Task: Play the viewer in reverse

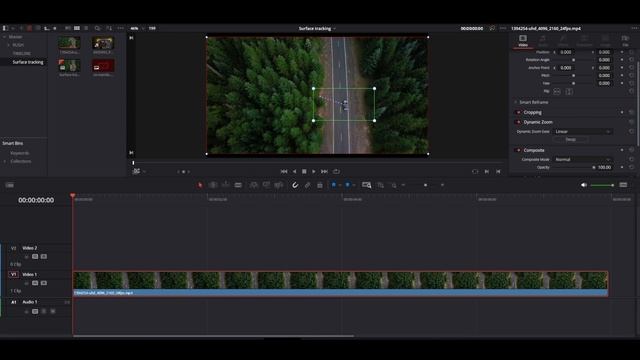Action: click(x=294, y=171)
